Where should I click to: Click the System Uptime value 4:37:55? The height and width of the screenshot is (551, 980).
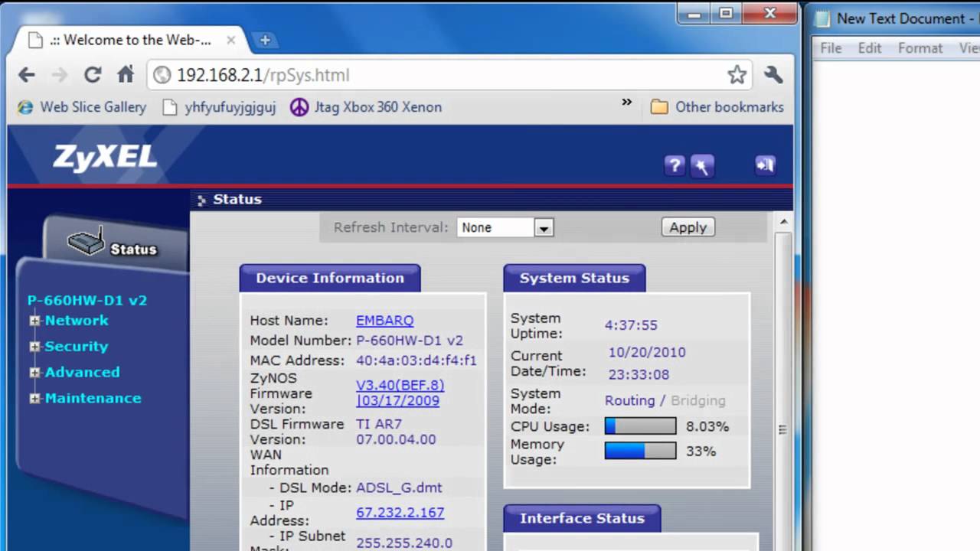click(x=631, y=325)
